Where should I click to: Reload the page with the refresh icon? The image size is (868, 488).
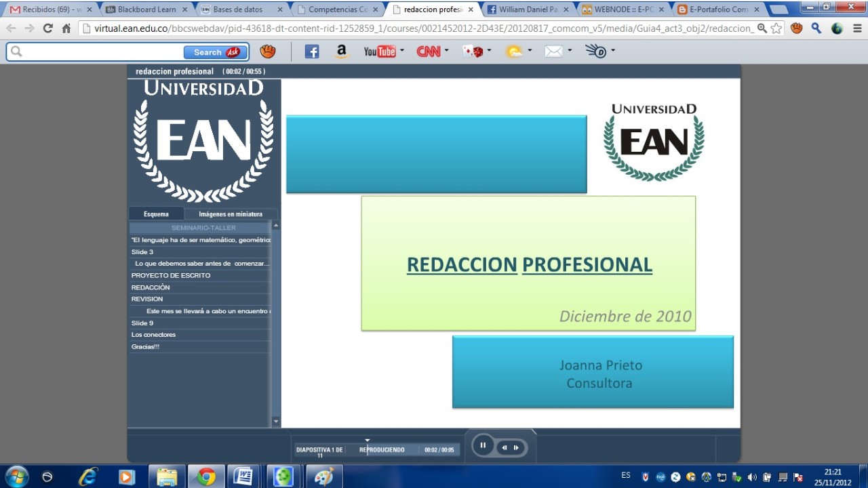47,28
